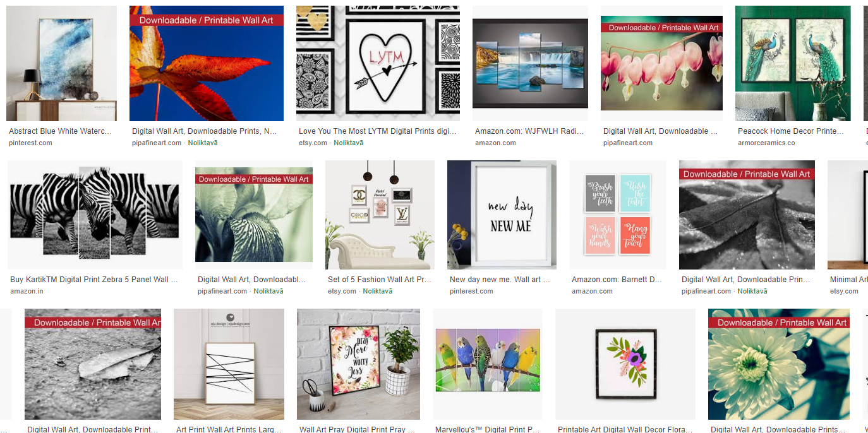Open the 'new day NEW ME' framed print
The width and height of the screenshot is (868, 433).
click(502, 215)
